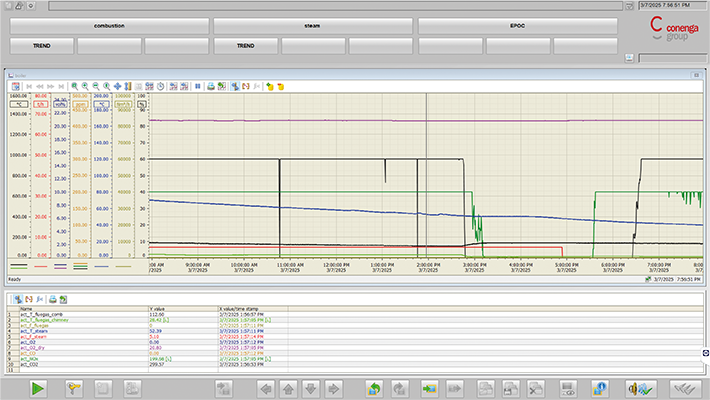Step forward one page in trend
The width and height of the screenshot is (710, 400).
point(50,86)
